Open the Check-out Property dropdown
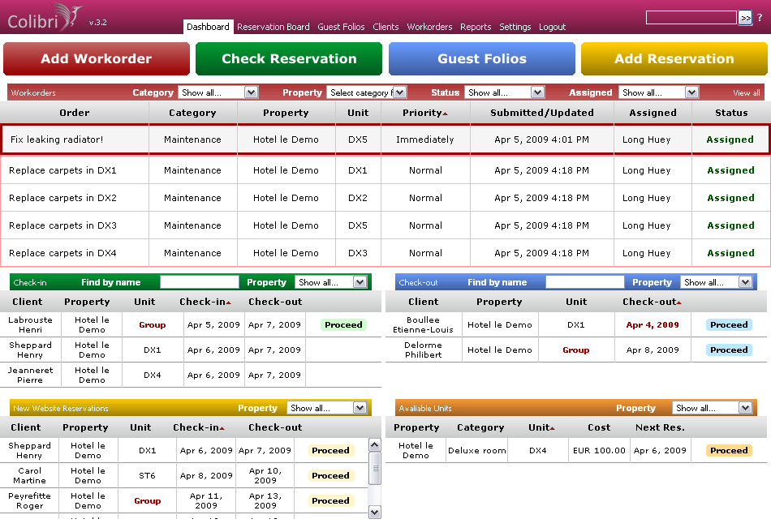This screenshot has width=771, height=532. pyautogui.click(x=717, y=282)
